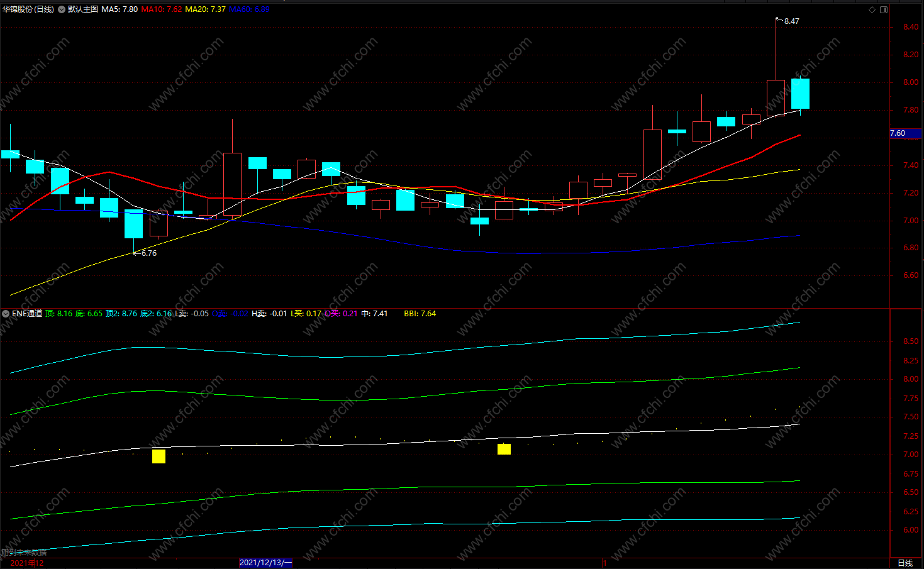This screenshot has height=569, width=924.
Task: Click the blue MA60: 6.89 label
Action: click(x=249, y=9)
